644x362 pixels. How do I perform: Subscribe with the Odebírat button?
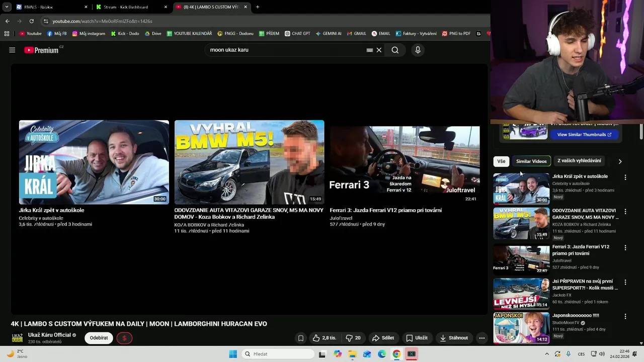tap(99, 338)
